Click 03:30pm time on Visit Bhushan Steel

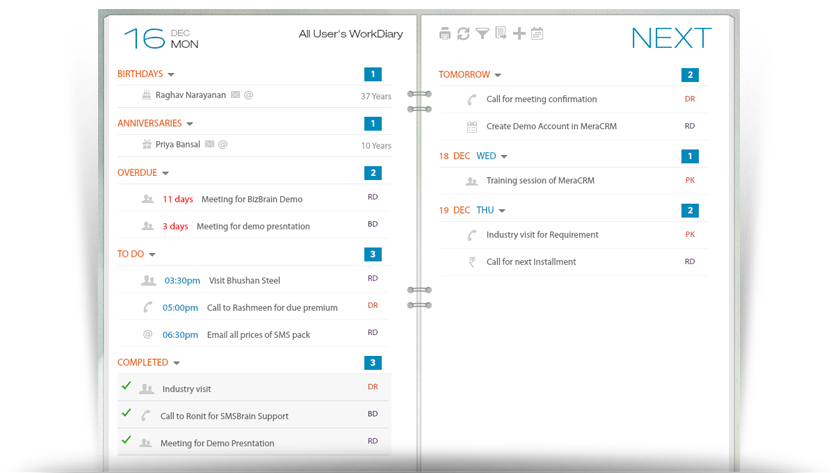(x=182, y=281)
